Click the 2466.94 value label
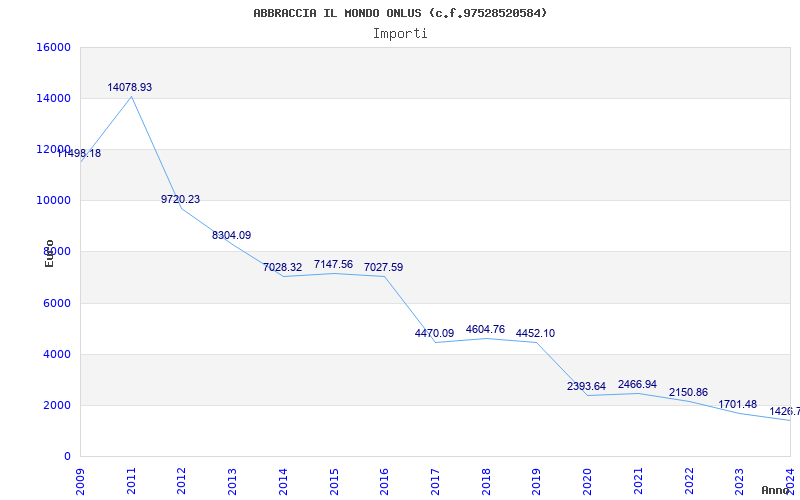 637,384
